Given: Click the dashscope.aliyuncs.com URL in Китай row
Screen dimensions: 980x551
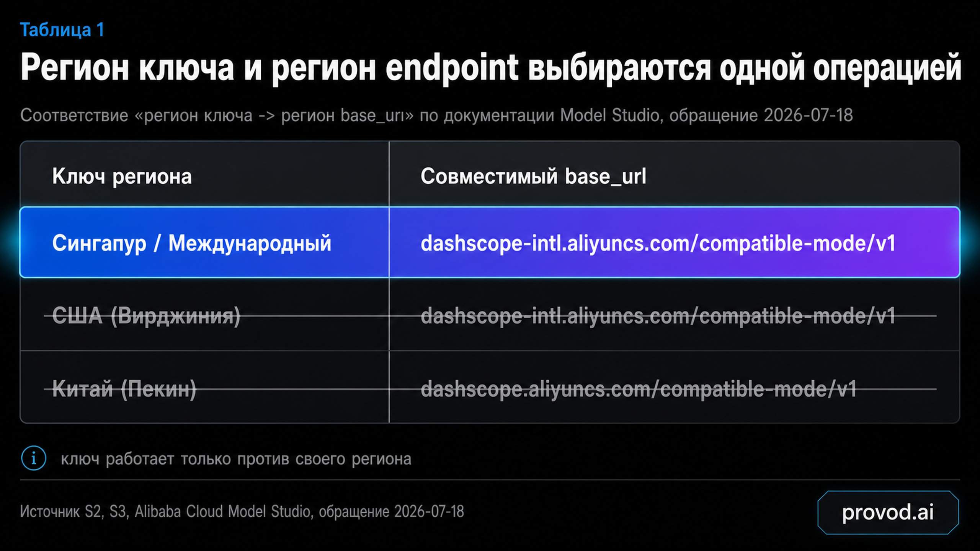Looking at the screenshot, I should click(639, 389).
